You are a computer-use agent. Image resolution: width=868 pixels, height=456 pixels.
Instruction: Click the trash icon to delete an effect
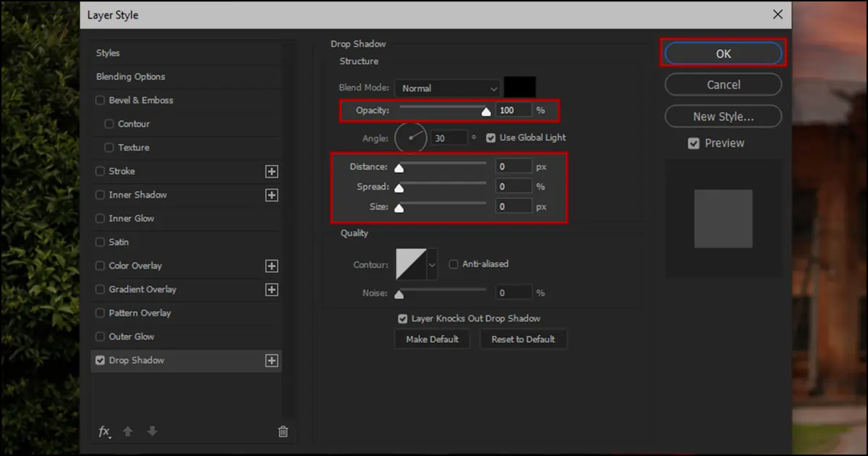[x=283, y=431]
